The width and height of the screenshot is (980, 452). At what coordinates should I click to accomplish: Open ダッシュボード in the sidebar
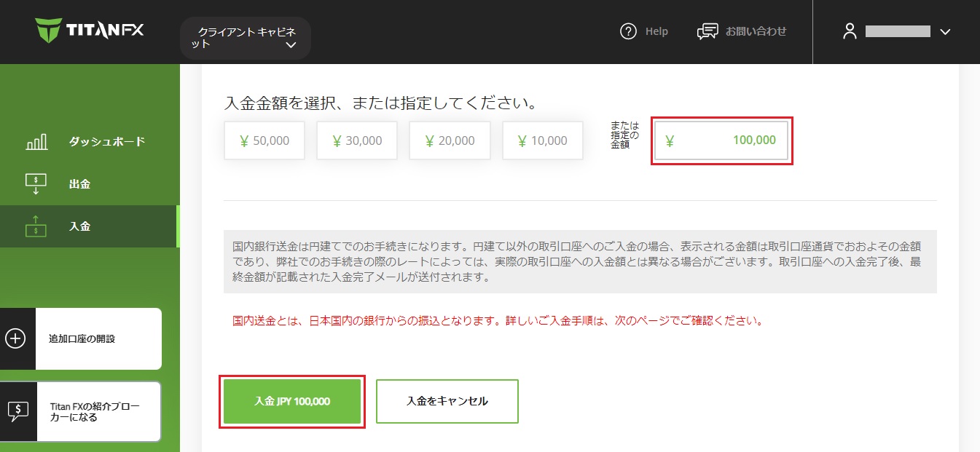[88, 141]
